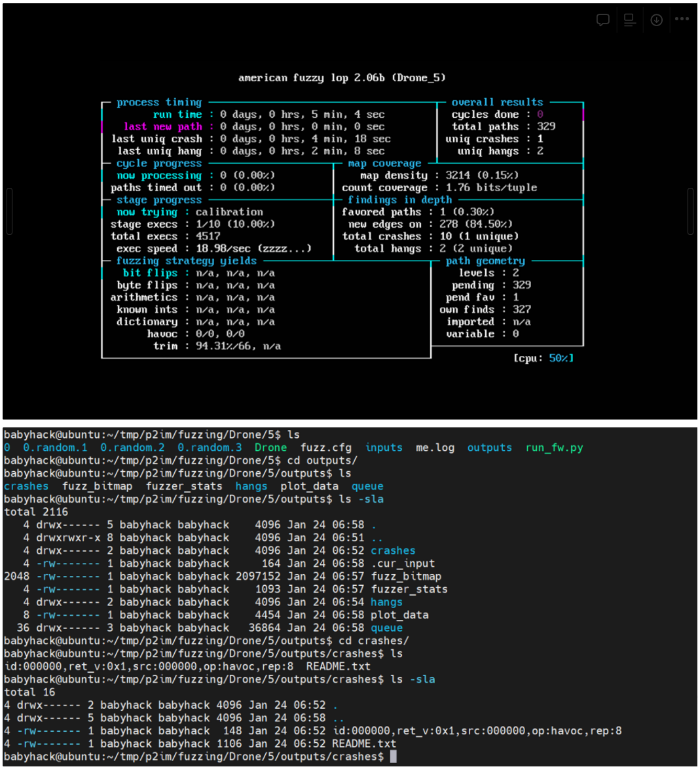Select the '0.random.2' directory name

[x=132, y=448]
